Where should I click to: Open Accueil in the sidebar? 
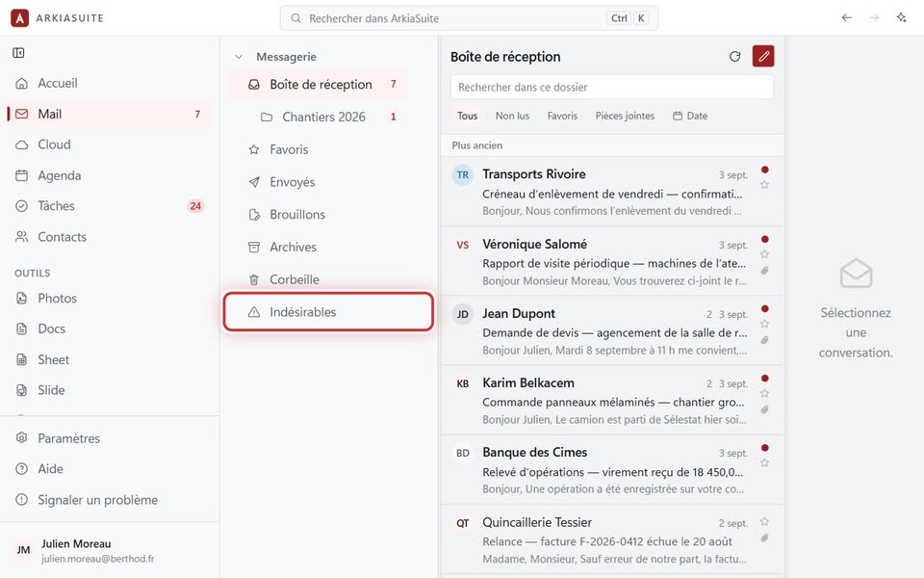click(110, 83)
